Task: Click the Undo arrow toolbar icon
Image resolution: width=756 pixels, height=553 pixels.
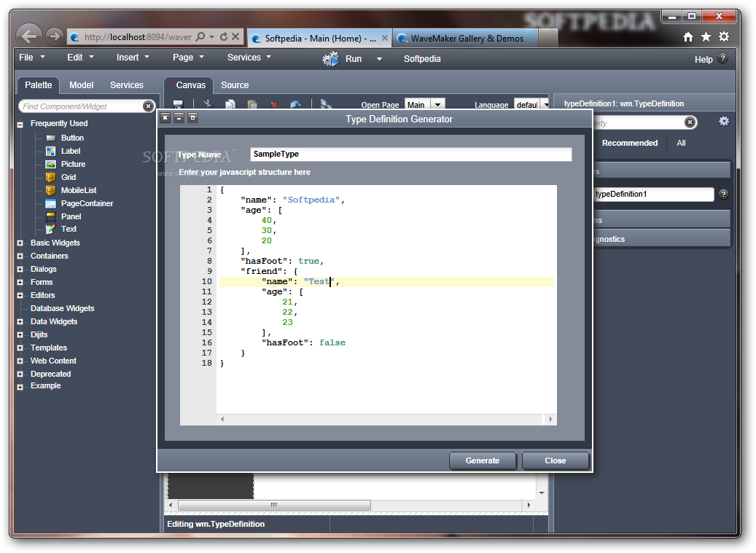Action: pyautogui.click(x=296, y=104)
